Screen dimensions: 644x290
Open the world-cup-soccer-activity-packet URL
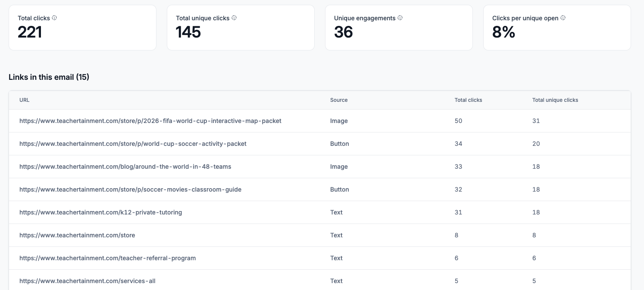[133, 144]
